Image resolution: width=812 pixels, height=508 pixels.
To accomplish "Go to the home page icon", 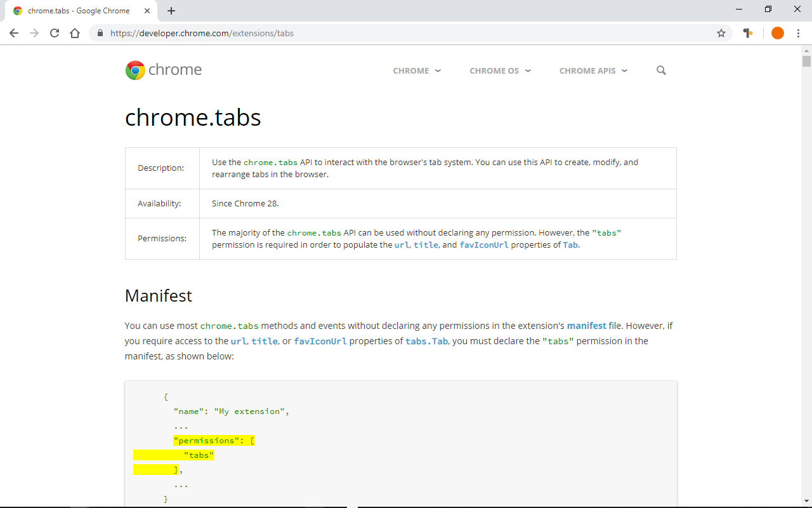I will tap(75, 33).
